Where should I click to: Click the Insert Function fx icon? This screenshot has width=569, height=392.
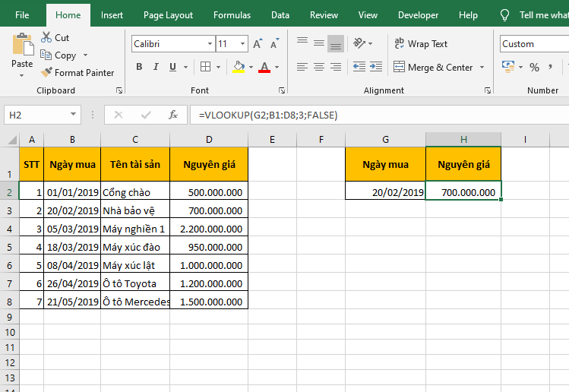coord(173,115)
